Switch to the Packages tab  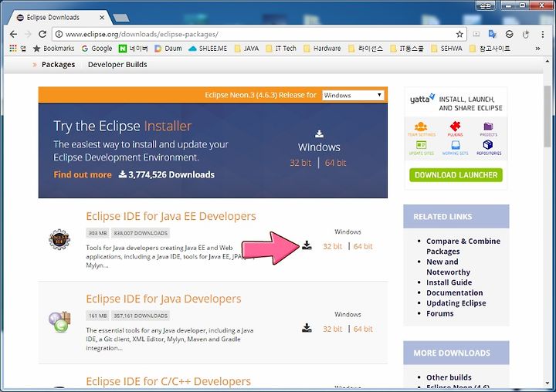click(x=58, y=65)
